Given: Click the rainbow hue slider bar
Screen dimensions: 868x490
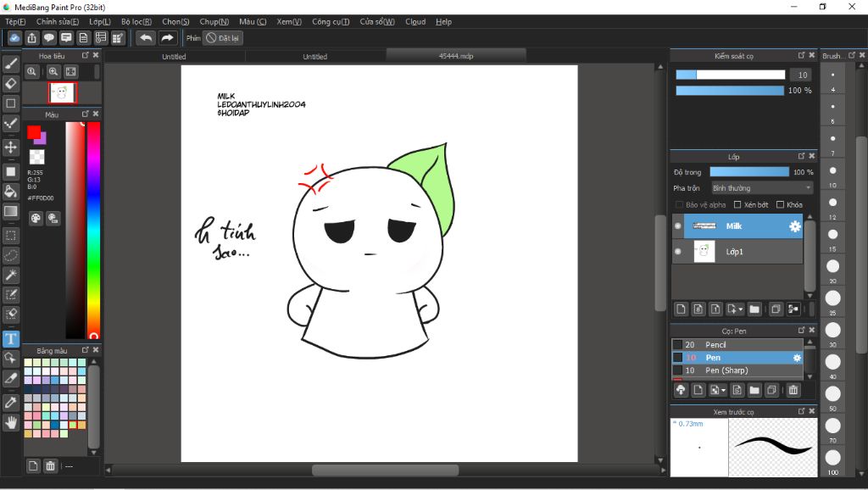Looking at the screenshot, I should [x=93, y=229].
